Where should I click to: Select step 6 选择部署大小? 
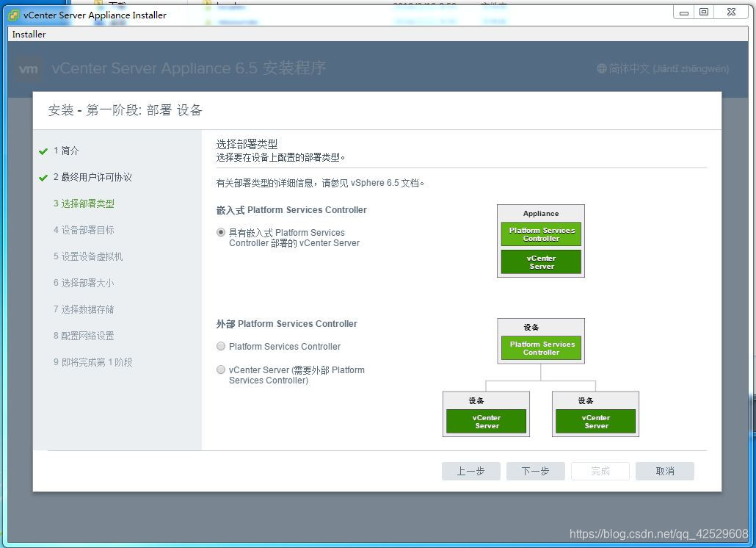(x=84, y=283)
